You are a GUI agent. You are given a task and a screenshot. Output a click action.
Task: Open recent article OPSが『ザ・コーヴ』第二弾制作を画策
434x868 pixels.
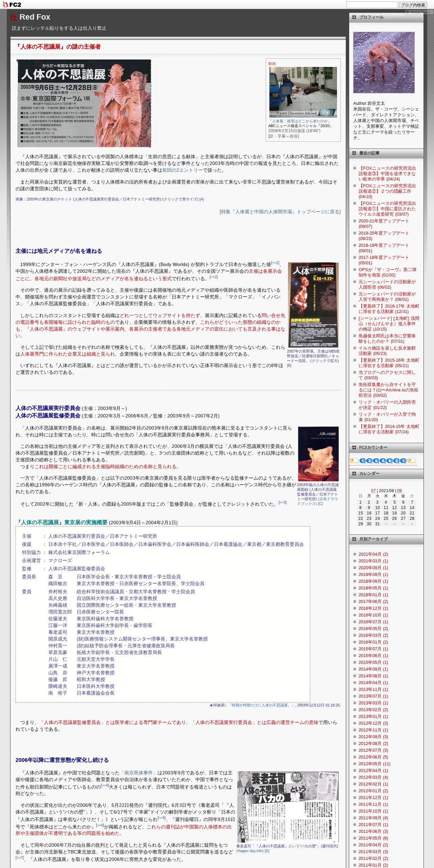(387, 272)
